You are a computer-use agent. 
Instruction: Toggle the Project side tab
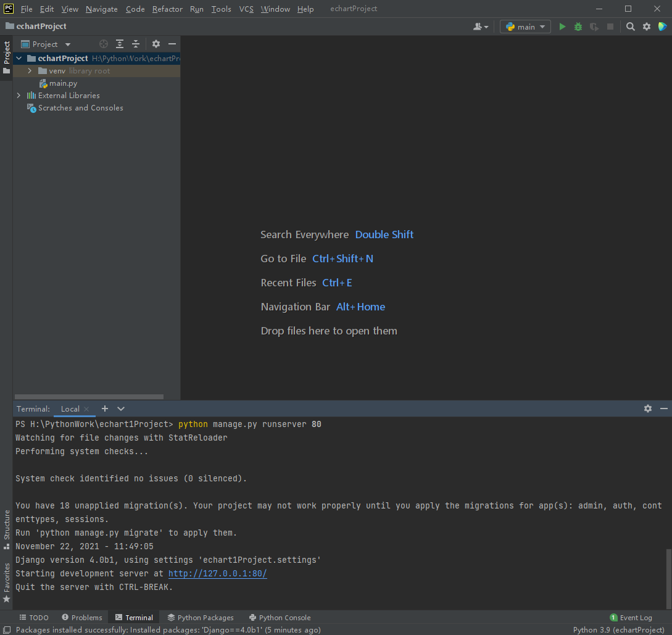tap(6, 57)
